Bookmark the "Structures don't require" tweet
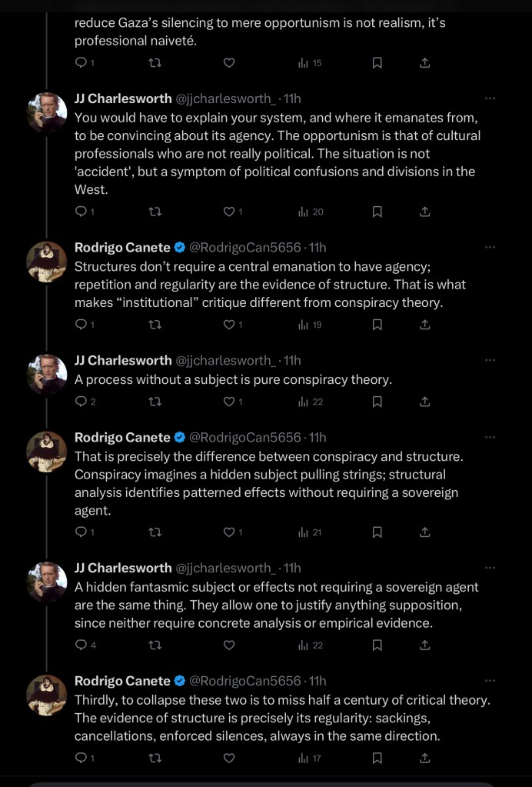This screenshot has width=532, height=787. pos(377,325)
